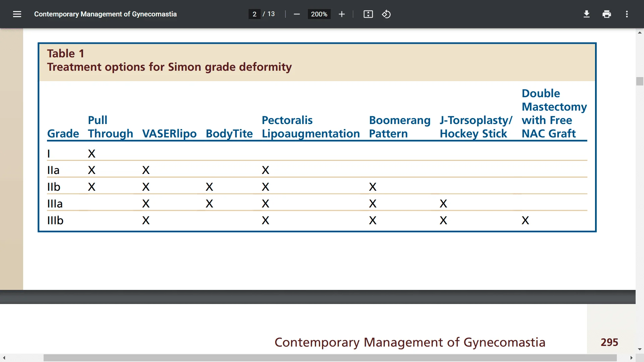Click the 'J-Torsoplasty/ Hockey Stick' column header
This screenshot has height=362, width=644.
pos(476,127)
